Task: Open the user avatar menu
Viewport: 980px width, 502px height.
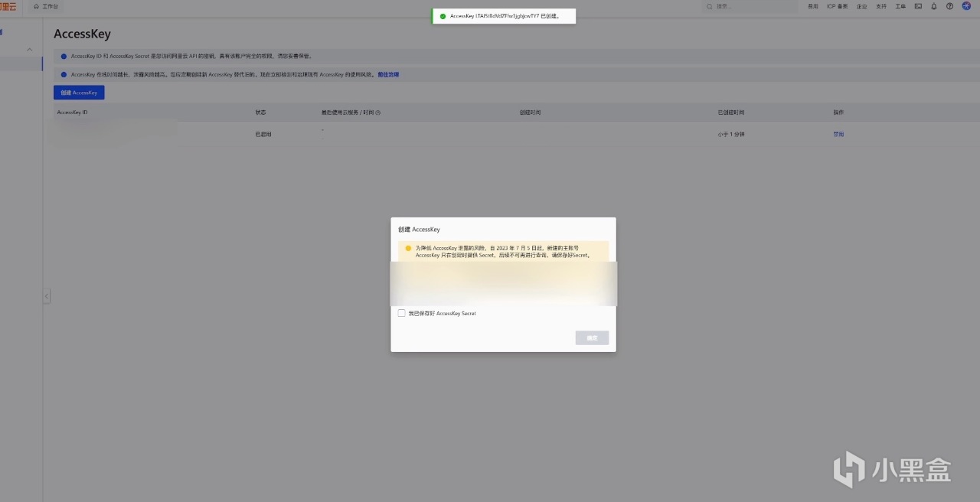Action: click(966, 6)
